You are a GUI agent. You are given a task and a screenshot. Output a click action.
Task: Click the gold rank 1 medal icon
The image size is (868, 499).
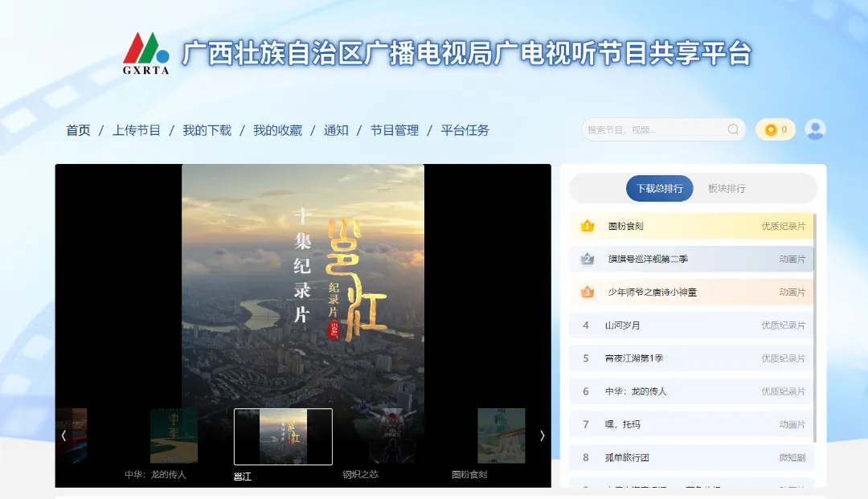coord(587,227)
